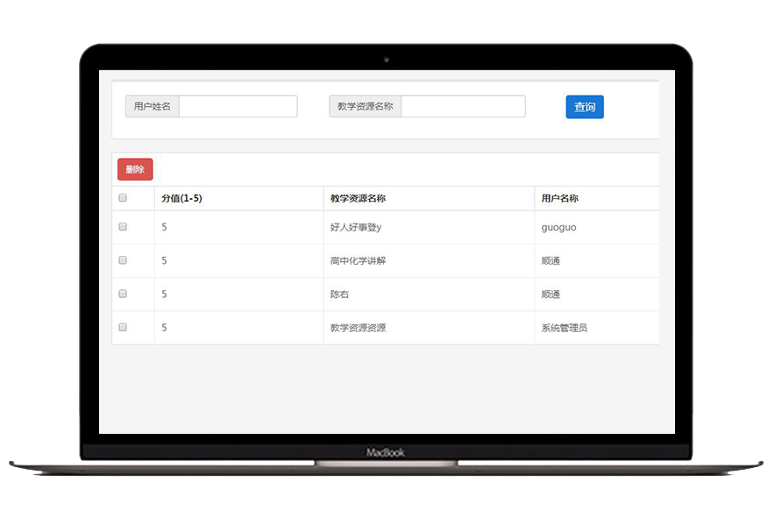
Task: Select the guoguo user name cell
Action: [x=559, y=228]
